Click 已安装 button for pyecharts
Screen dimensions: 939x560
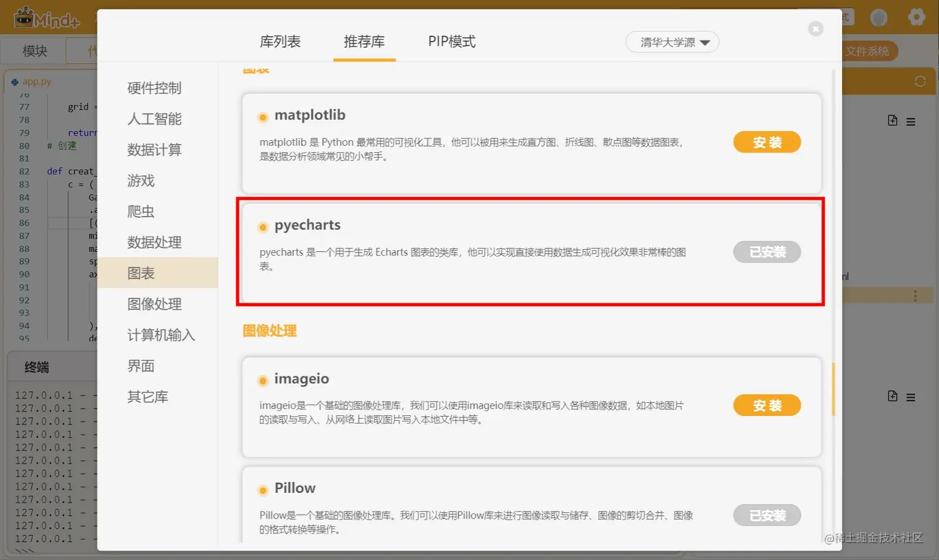tap(767, 252)
